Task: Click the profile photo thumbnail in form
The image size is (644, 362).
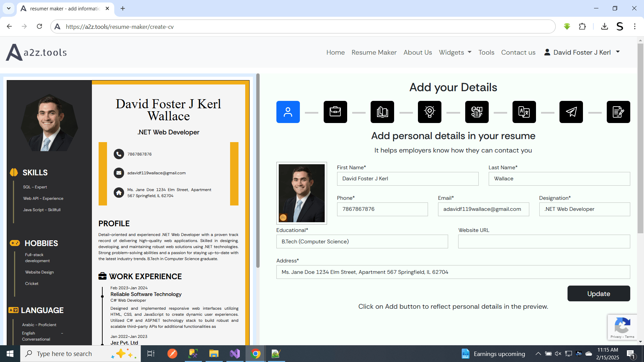Action: 301,193
